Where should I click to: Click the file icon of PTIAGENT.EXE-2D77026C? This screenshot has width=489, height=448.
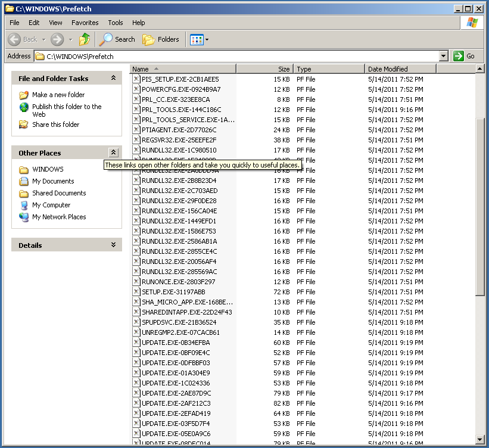[x=136, y=130]
